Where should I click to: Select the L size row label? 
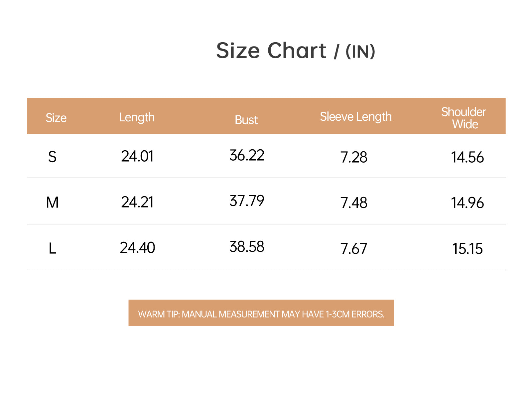52,248
